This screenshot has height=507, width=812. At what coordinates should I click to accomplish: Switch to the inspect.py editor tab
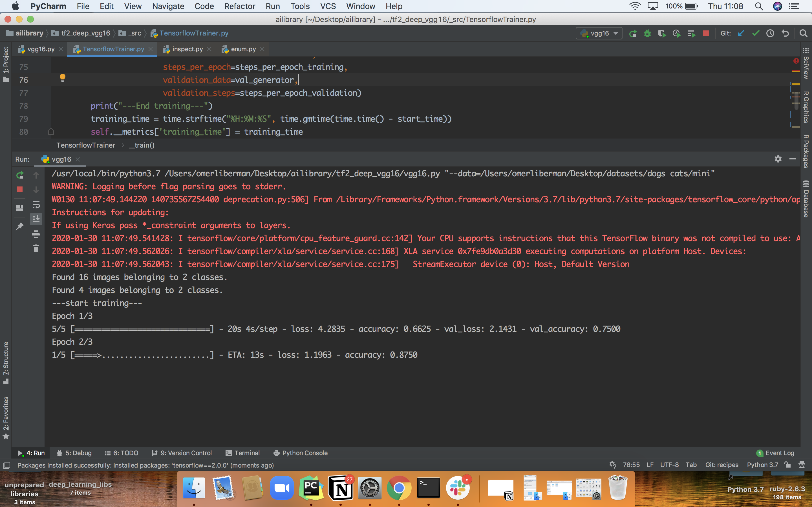tap(187, 49)
